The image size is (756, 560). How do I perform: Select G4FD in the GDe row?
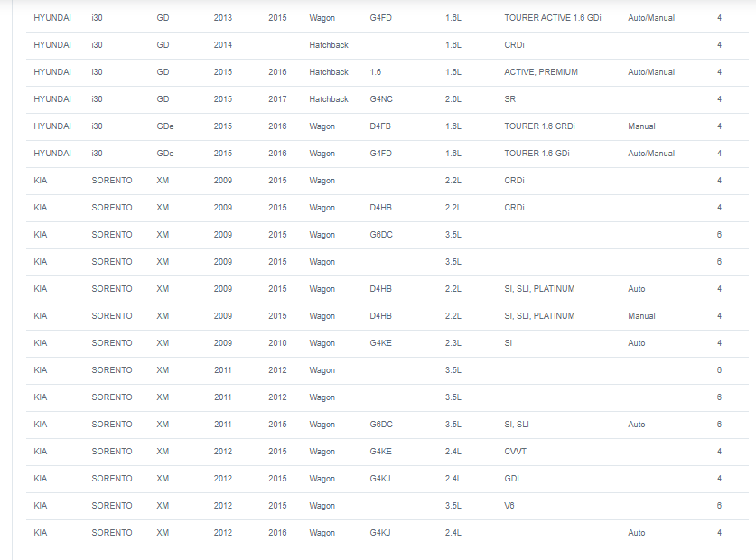click(x=381, y=153)
